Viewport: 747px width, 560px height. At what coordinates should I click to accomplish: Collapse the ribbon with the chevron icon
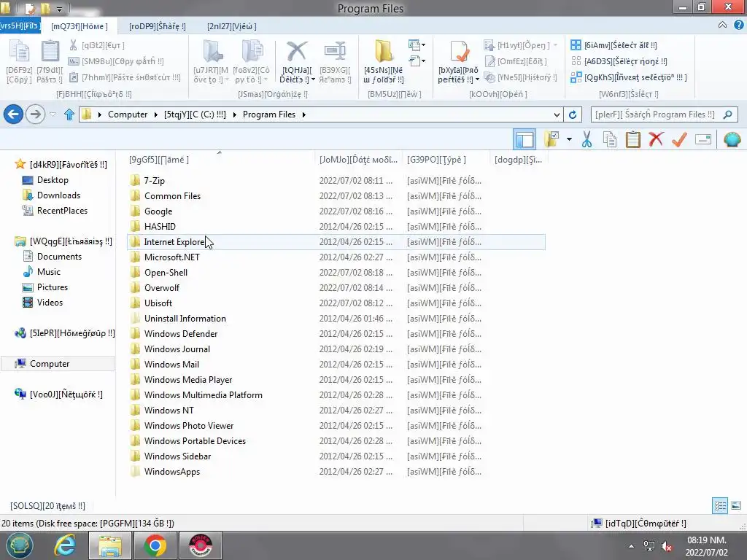tap(723, 26)
